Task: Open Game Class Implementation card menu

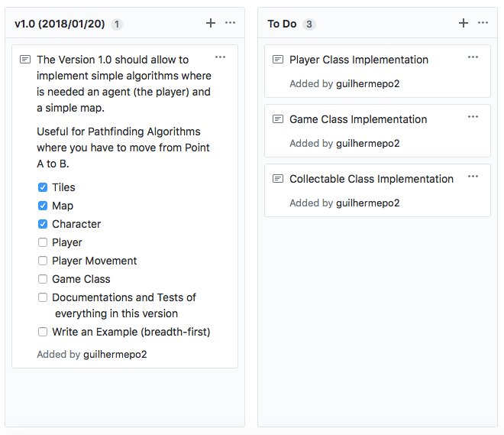Action: coord(473,117)
